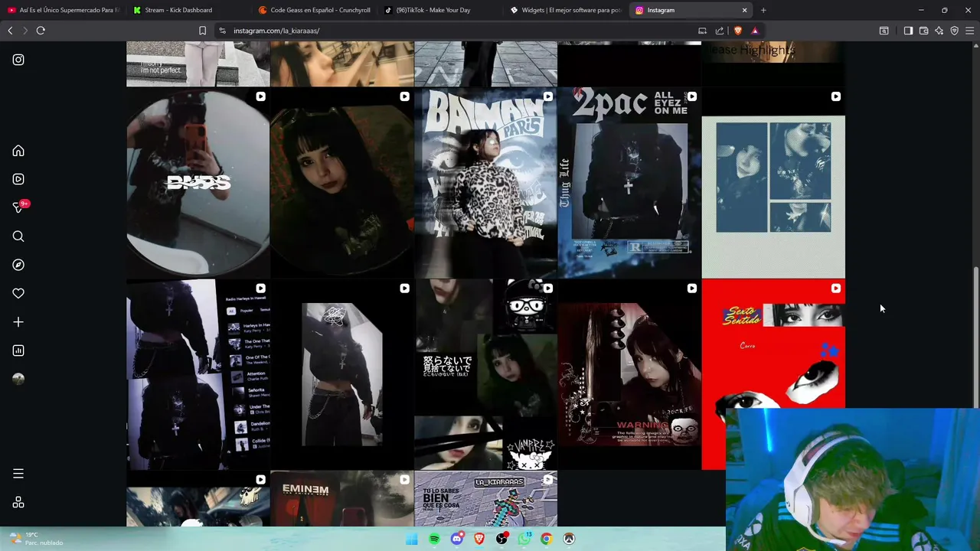Open the view site information icon by the URL

coord(222,31)
